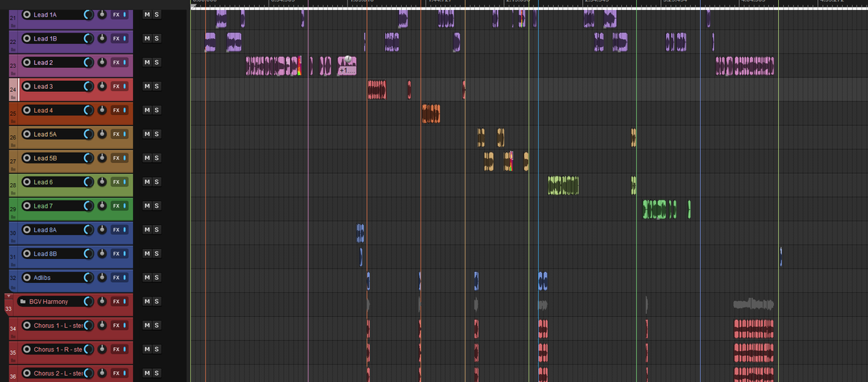Viewport: 868px width, 382px height.
Task: Click BGV Harmony's pan knob
Action: [x=102, y=302]
